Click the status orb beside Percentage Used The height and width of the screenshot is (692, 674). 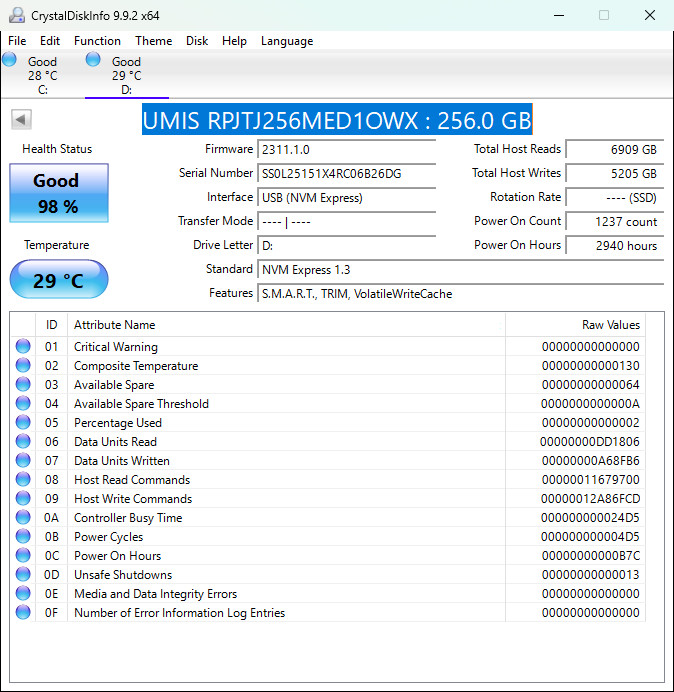[x=23, y=422]
